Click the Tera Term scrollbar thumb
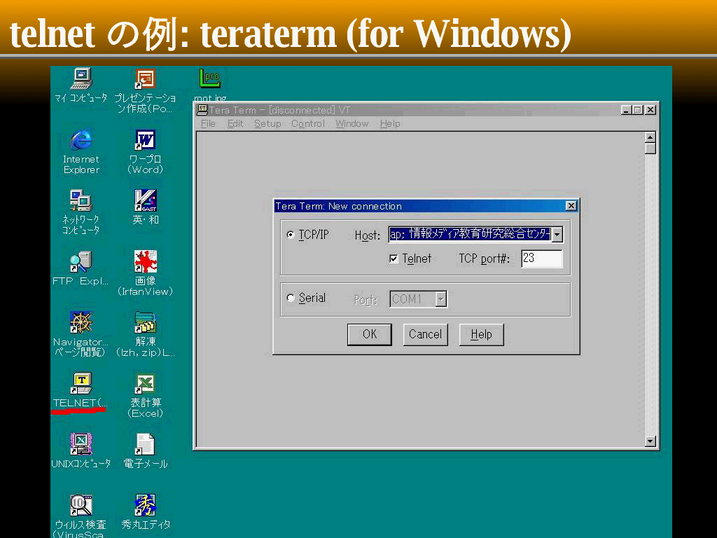The height and width of the screenshot is (538, 717). [650, 149]
